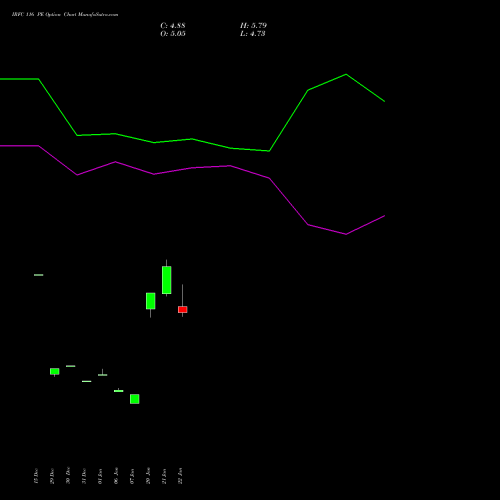
Task: Click the tallest green candlestick
Action: (166, 280)
